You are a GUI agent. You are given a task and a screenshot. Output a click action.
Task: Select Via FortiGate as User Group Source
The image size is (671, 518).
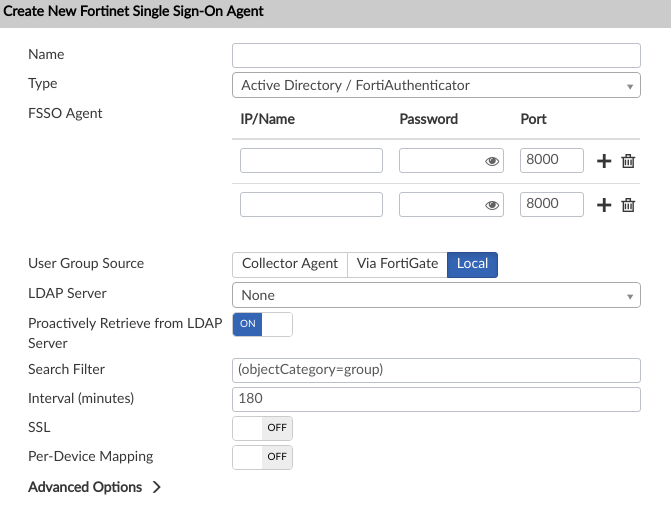point(397,263)
